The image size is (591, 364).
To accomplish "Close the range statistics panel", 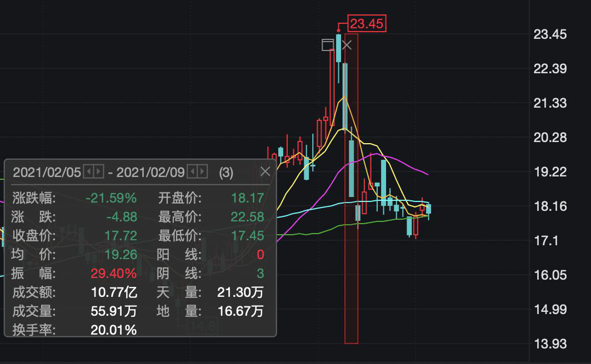I will click(x=266, y=171).
